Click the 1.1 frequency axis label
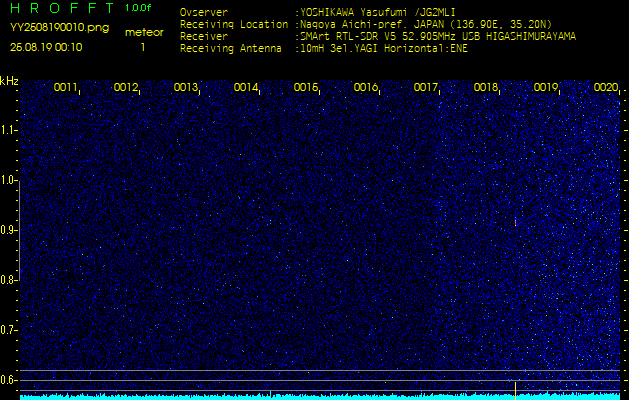629x400 pixels. pos(8,130)
